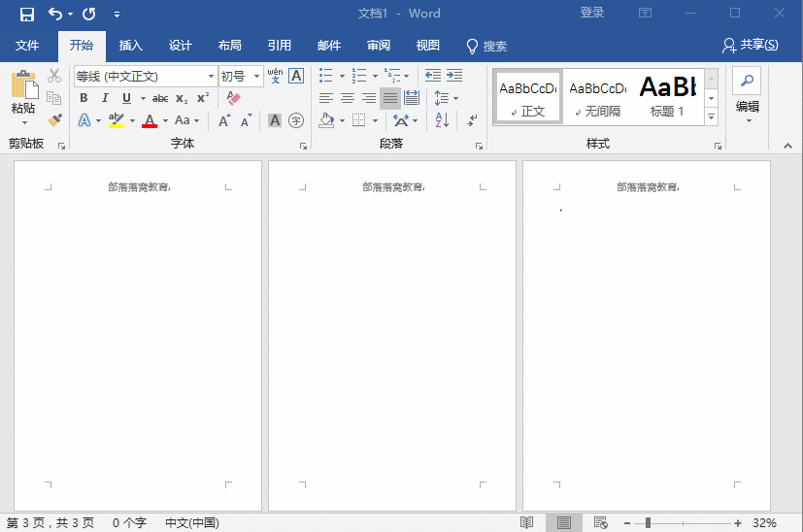The image size is (803, 532).
Task: Click the Show paragraph marks icon
Action: coord(472,120)
